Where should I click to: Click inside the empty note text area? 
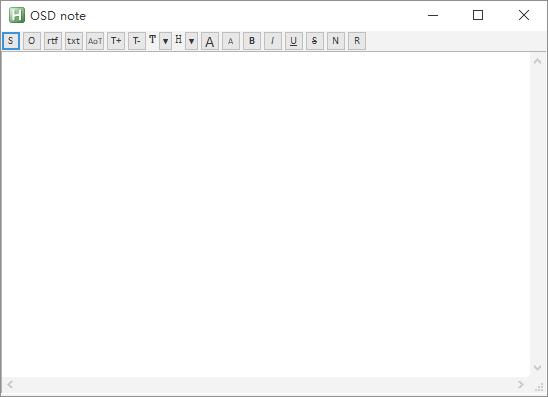266,215
